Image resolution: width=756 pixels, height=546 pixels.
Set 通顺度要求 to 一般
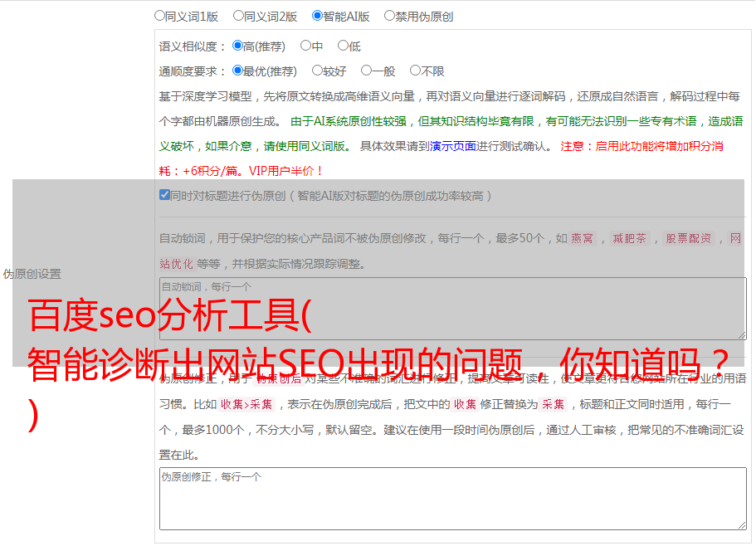pos(367,71)
